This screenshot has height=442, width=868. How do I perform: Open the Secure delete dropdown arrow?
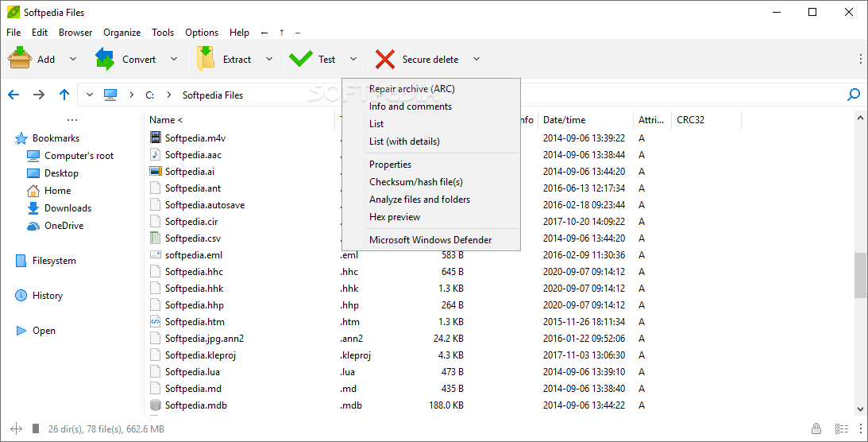[476, 59]
